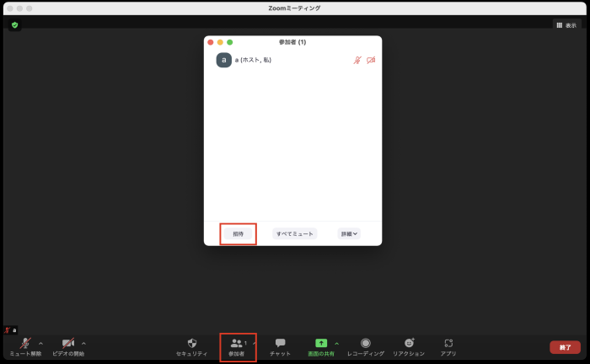Start video with the camera icon

68,343
